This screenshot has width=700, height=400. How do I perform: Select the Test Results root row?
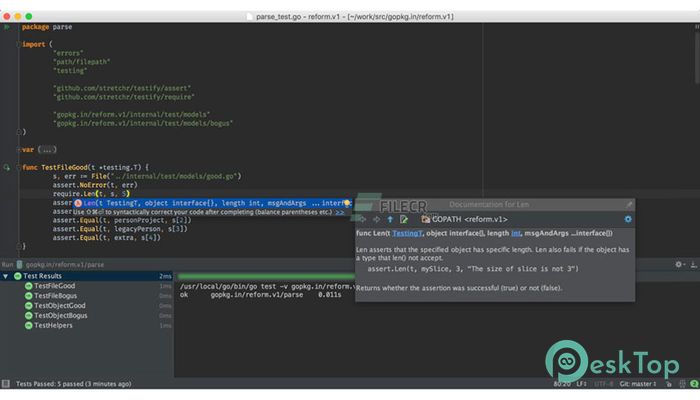point(87,276)
